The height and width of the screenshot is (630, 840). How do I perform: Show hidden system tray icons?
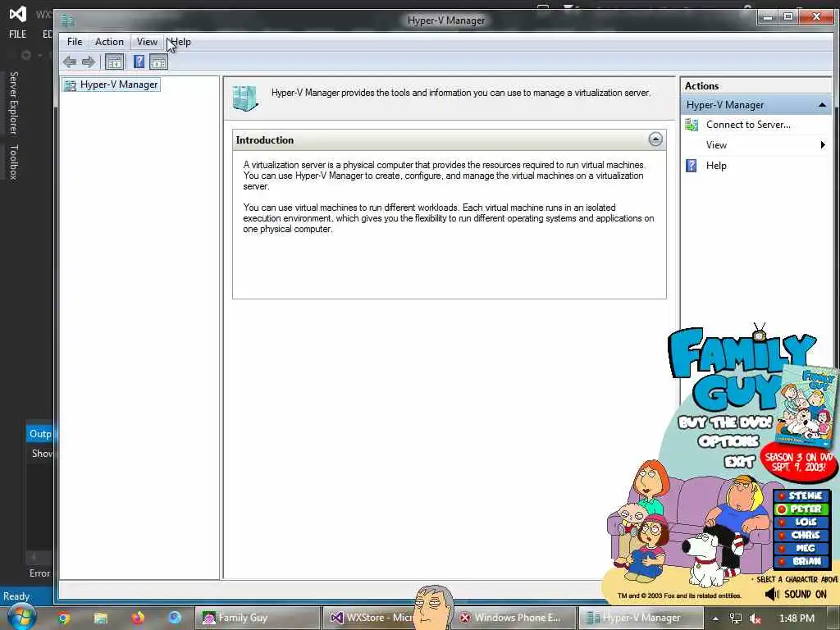coord(715,619)
